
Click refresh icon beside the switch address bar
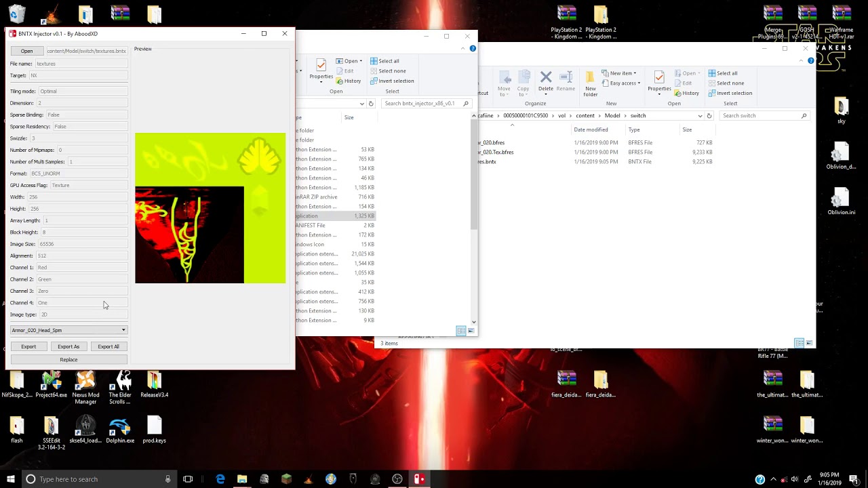[x=709, y=116]
